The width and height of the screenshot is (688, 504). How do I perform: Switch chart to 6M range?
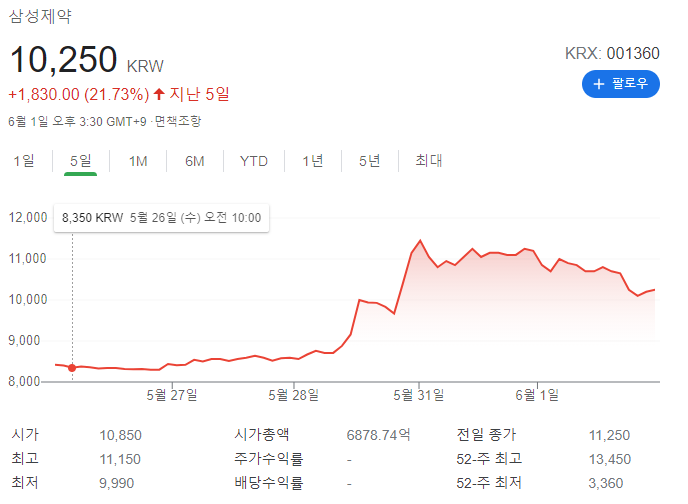[x=195, y=161]
